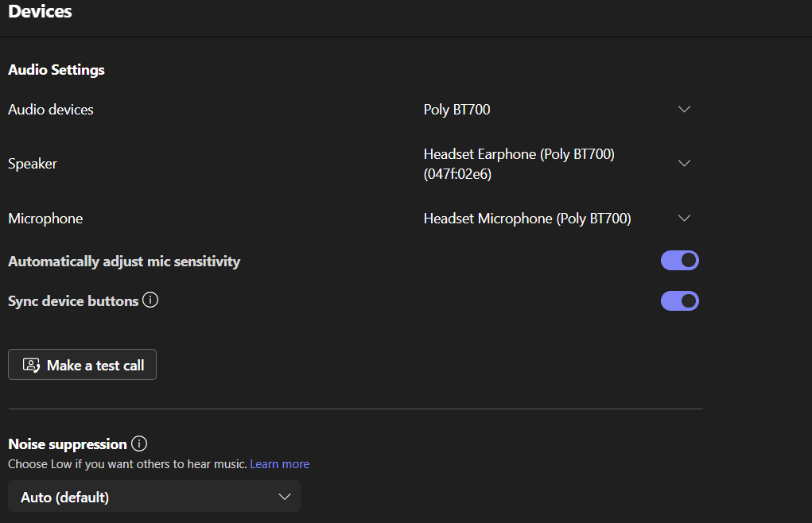Click the info icon beside Sync device buttons

[150, 300]
